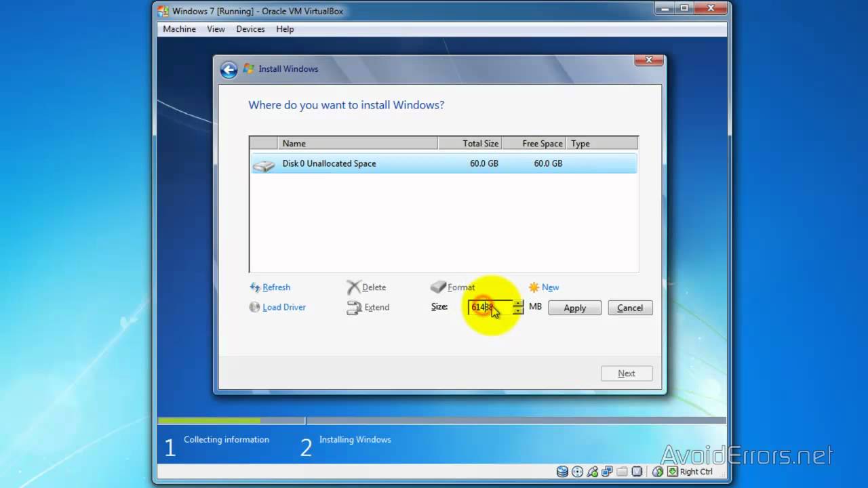868x488 pixels.
Task: Click the New partition star icon
Action: tap(534, 287)
